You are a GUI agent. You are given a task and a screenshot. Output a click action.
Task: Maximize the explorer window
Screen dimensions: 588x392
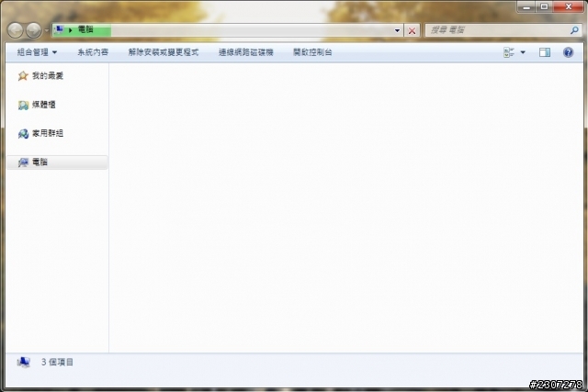(x=544, y=6)
